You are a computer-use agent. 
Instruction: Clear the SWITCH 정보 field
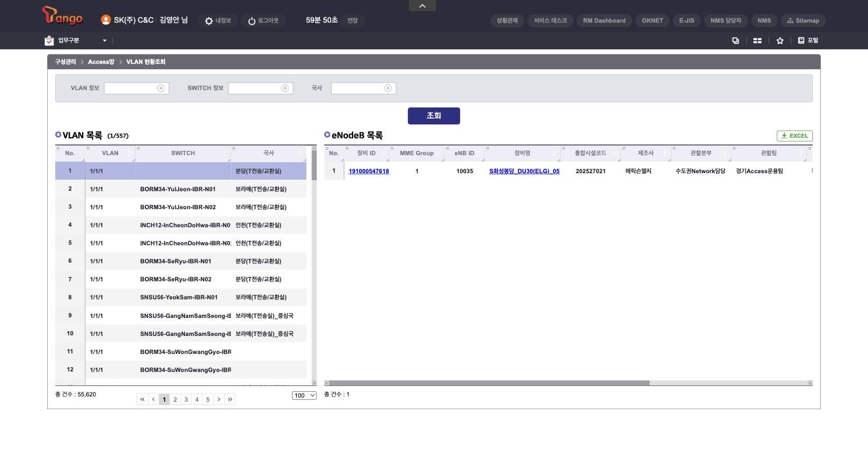pos(284,88)
